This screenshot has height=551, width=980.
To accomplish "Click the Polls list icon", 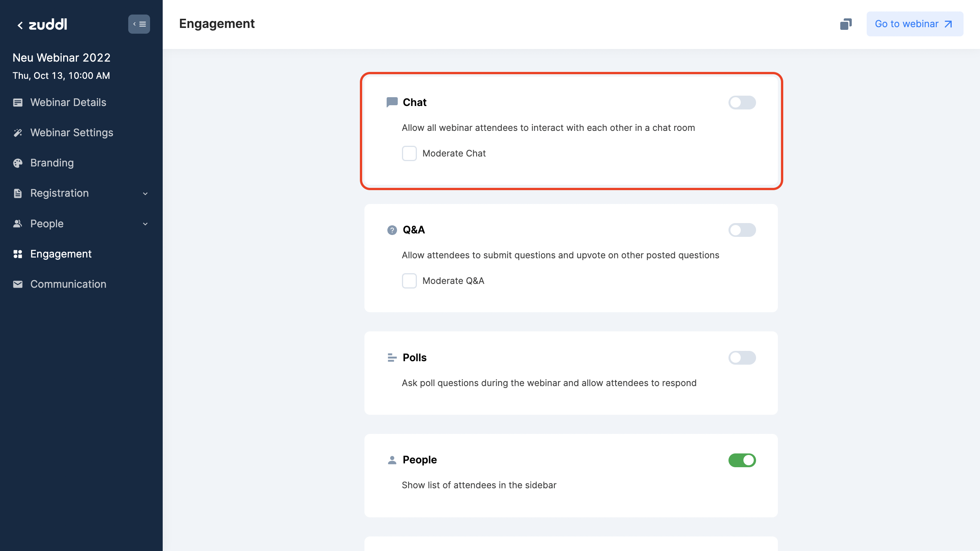I will click(392, 357).
